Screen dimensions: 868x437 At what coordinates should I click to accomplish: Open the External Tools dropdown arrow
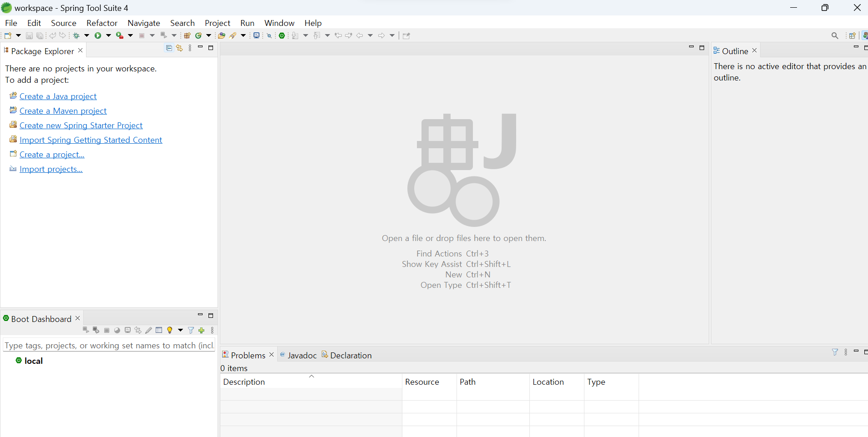[x=130, y=35]
